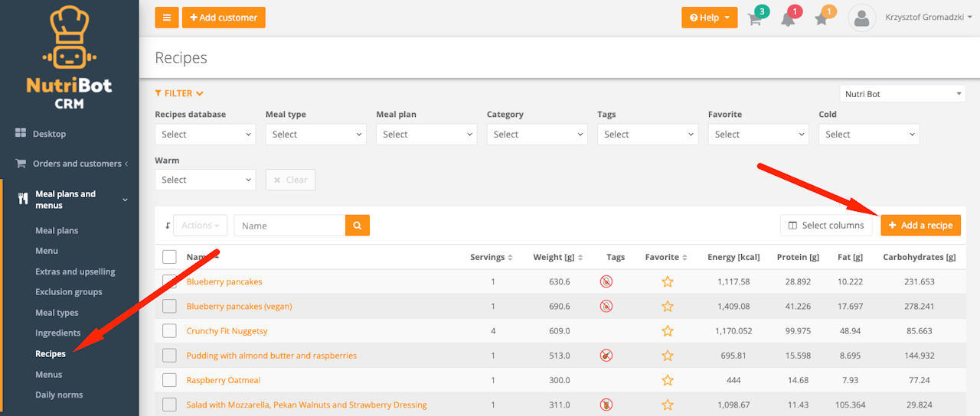This screenshot has width=980, height=416.
Task: Click the hamburger menu toggle icon
Action: [166, 18]
